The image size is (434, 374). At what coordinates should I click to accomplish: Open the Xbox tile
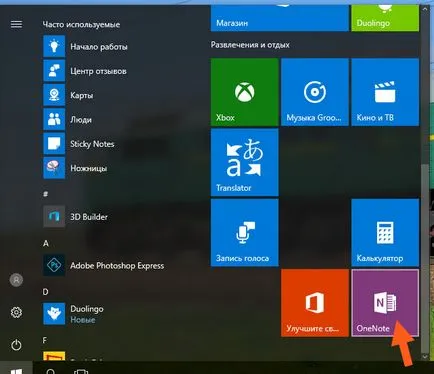coord(245,92)
